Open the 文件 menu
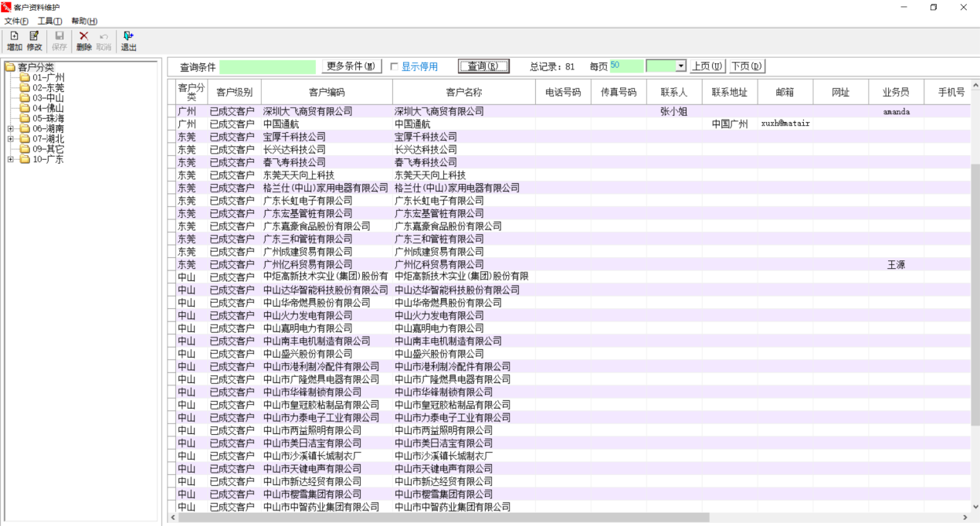This screenshot has width=980, height=526. tap(16, 21)
